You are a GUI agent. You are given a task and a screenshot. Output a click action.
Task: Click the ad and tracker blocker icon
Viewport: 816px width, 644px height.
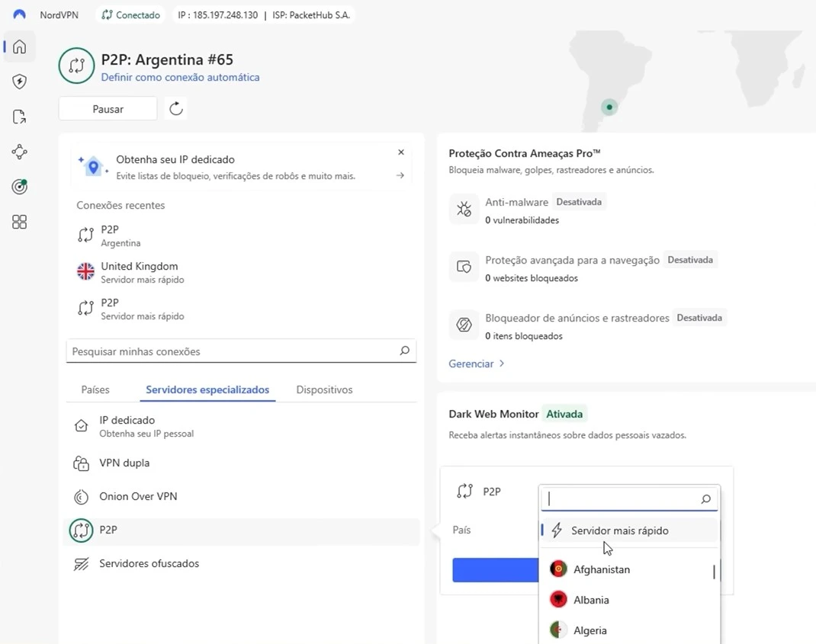(x=464, y=325)
